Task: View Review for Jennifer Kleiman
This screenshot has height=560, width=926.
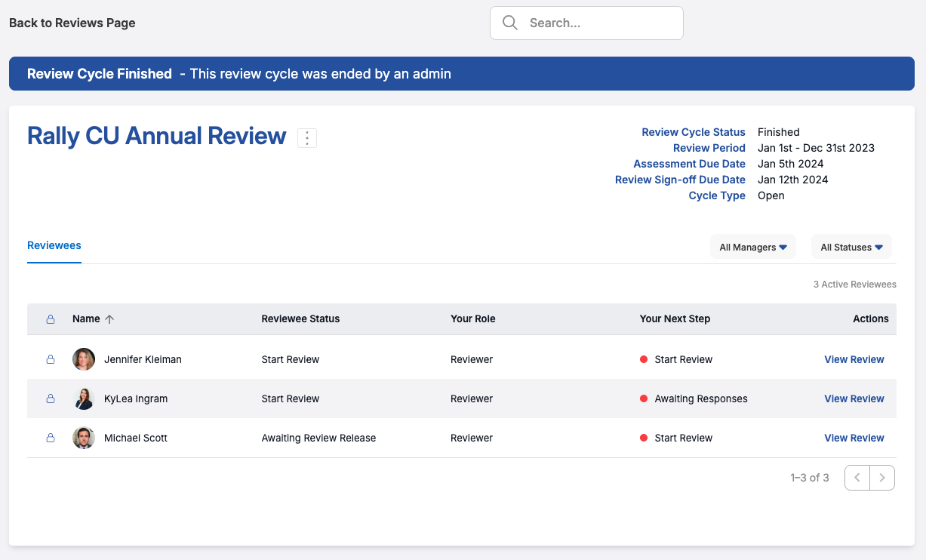Action: (854, 359)
